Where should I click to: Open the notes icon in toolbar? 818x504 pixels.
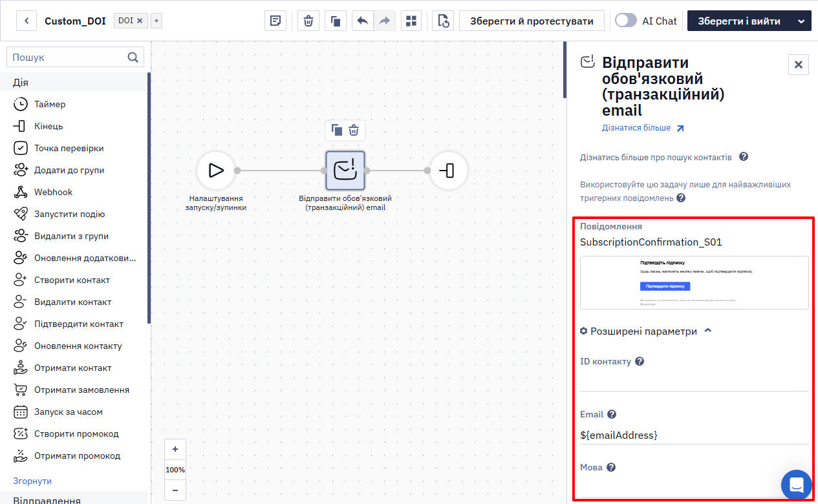click(x=275, y=21)
